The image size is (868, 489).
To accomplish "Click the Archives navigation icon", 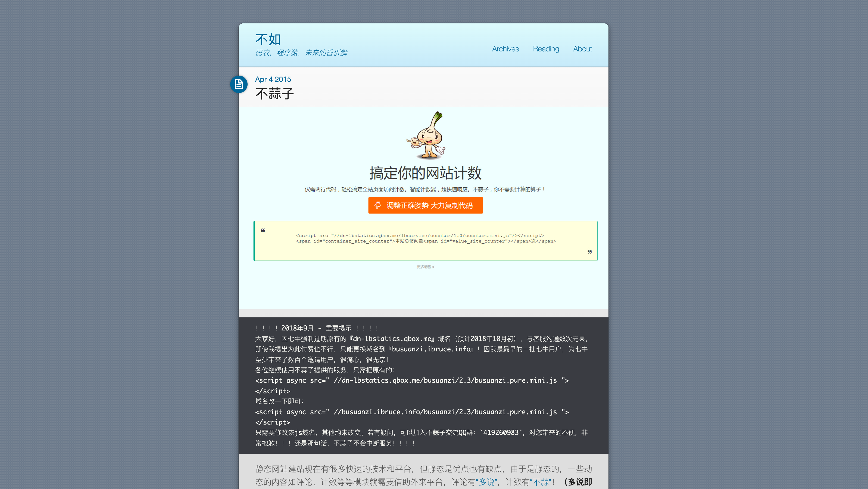I will 505,49.
